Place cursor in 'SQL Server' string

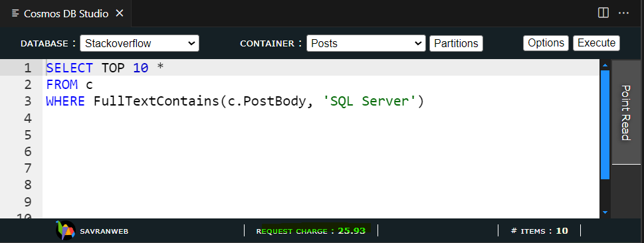click(370, 101)
